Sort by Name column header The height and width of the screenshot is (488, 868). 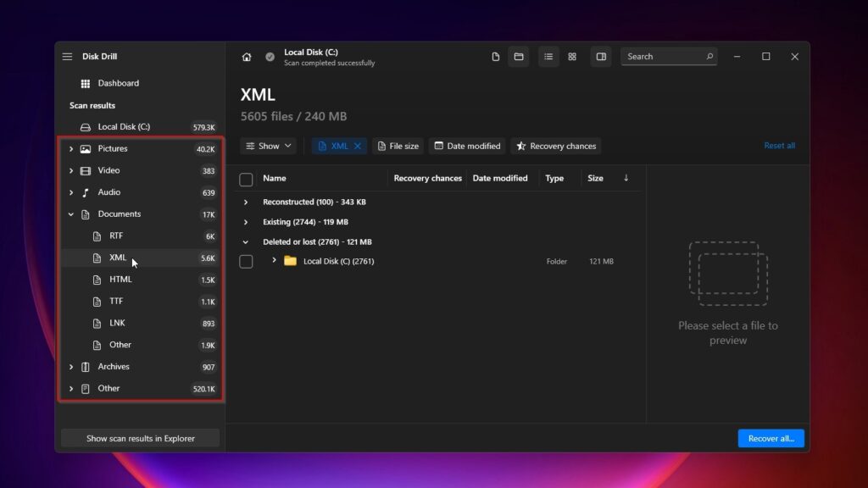275,178
